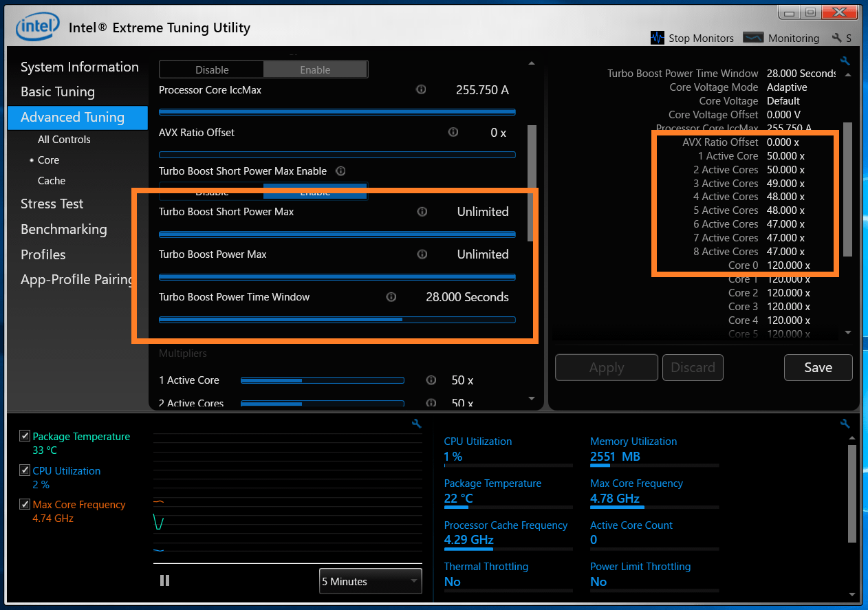Screen dimensions: 868x610
Task: Open the Profiles section
Action: tap(43, 254)
